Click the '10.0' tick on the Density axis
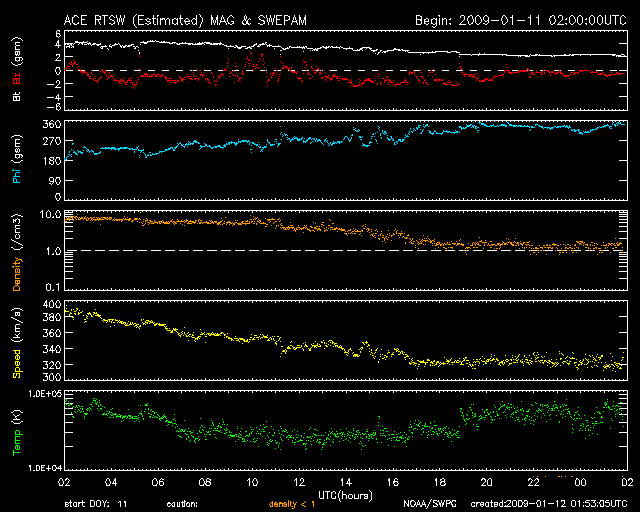Image resolution: width=640 pixels, height=512 pixels. click(51, 214)
